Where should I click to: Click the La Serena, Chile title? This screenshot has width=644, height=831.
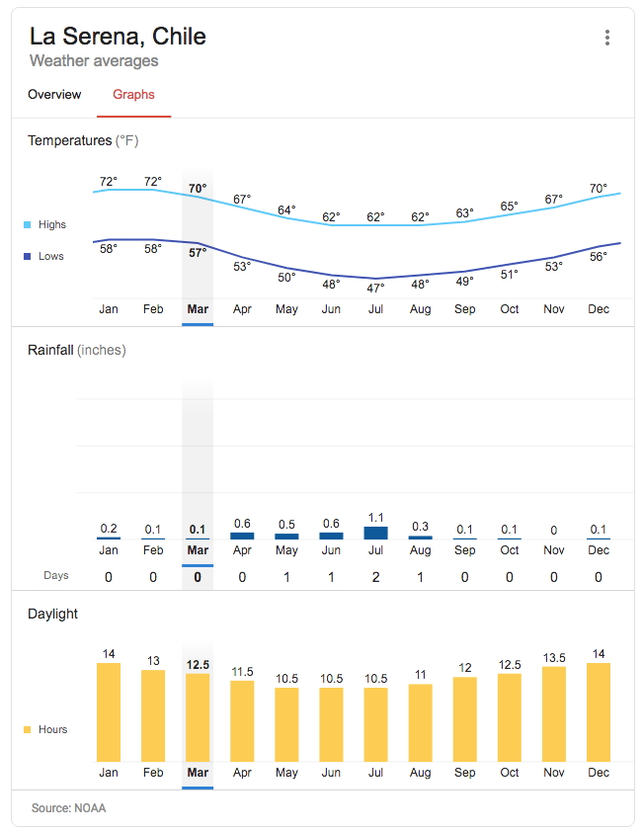(118, 38)
